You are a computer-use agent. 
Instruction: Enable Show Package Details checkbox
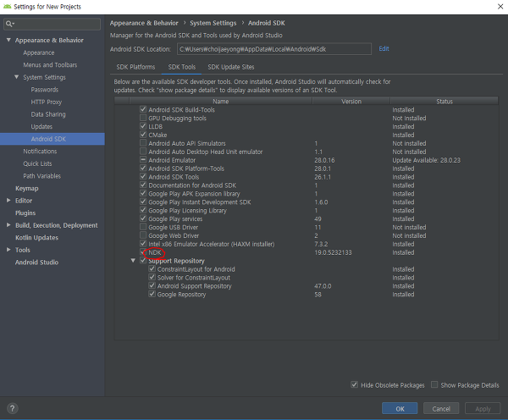coord(434,384)
